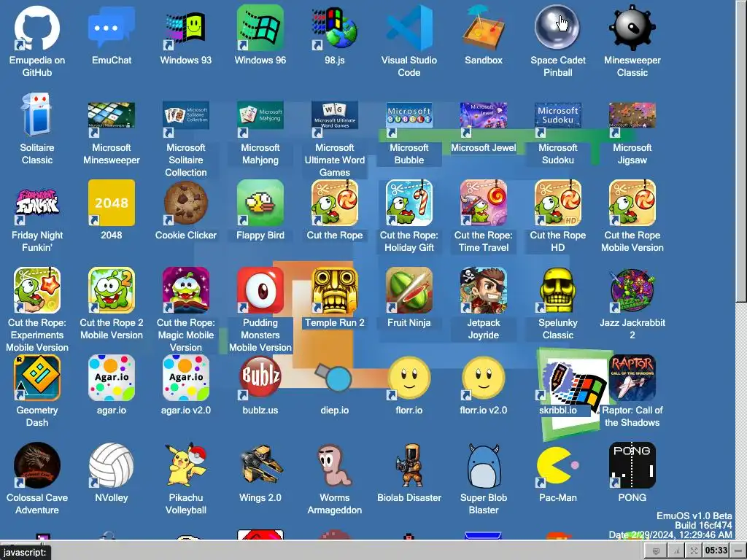Click the taskbar chat bubble icon
The image size is (747, 560).
(656, 551)
